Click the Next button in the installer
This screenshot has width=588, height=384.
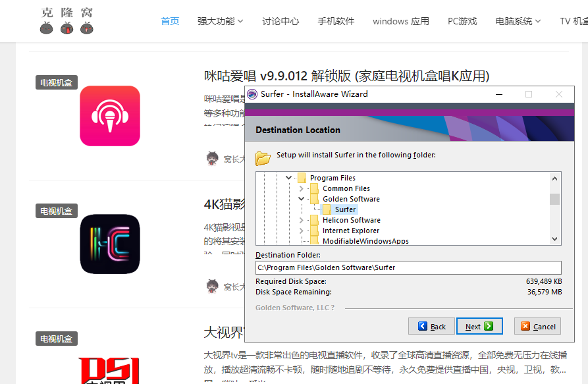[x=479, y=326]
